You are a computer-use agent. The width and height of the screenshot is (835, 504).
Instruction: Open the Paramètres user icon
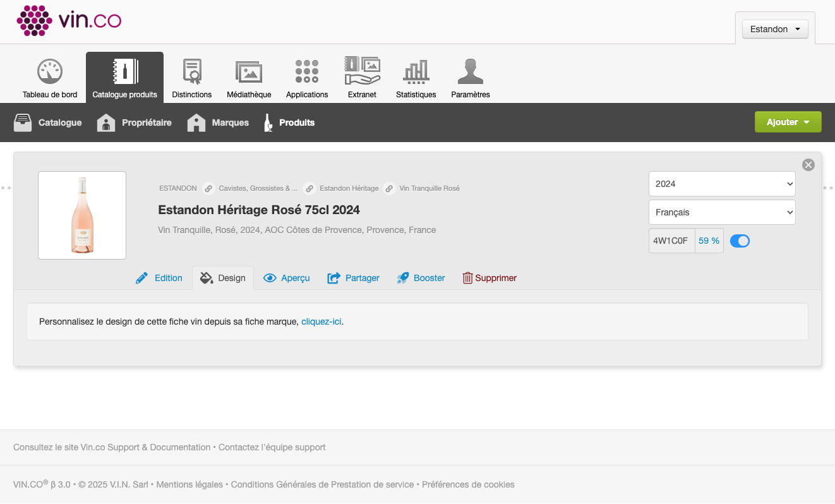click(471, 72)
